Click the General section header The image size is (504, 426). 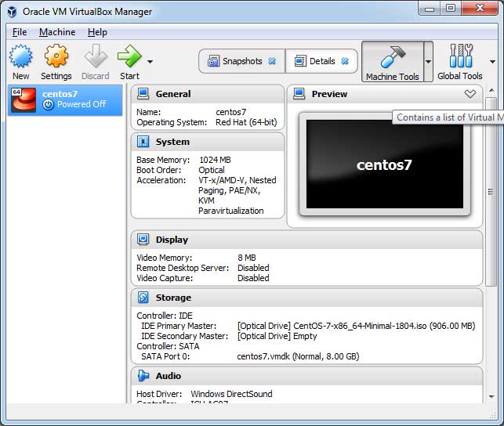(x=208, y=94)
